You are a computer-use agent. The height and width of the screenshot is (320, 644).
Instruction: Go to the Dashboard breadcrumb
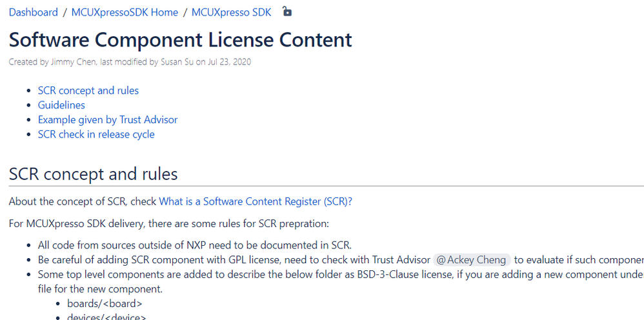[34, 12]
